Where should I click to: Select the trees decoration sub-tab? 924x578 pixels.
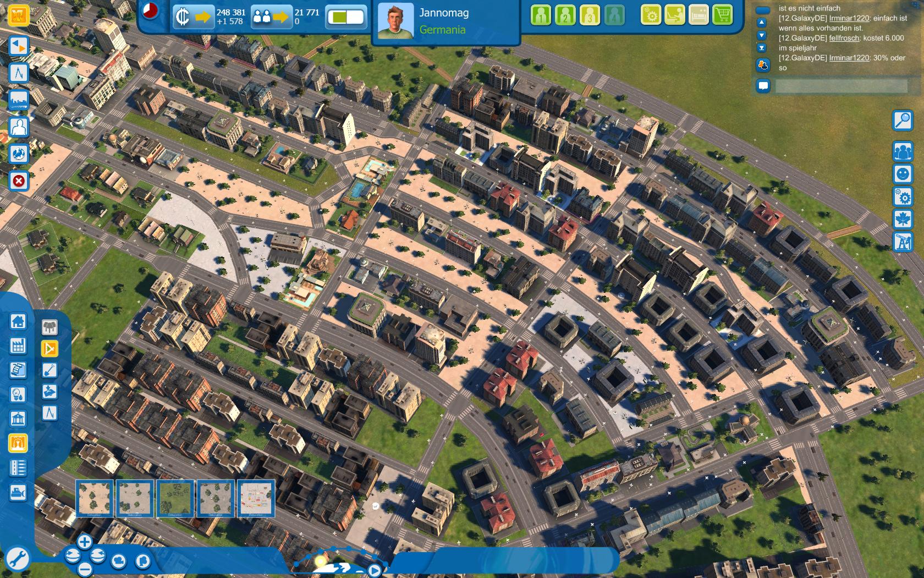coord(50,327)
